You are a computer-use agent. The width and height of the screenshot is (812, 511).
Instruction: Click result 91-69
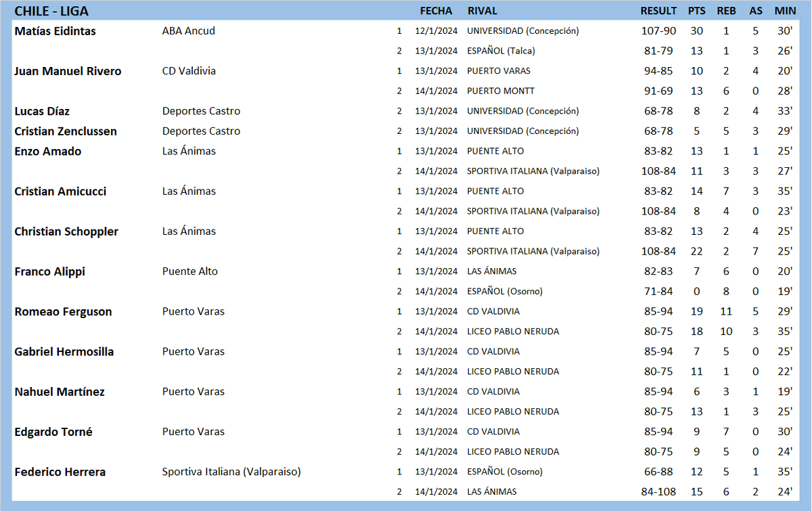click(658, 91)
